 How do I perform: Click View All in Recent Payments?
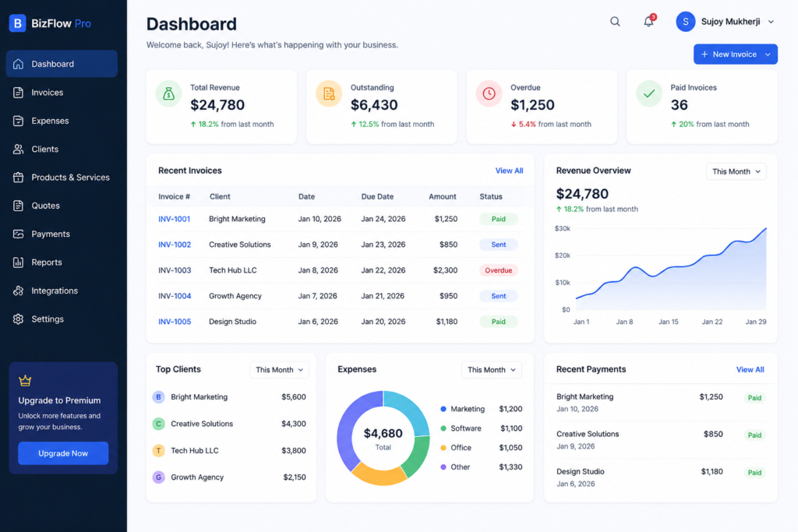[x=750, y=370]
